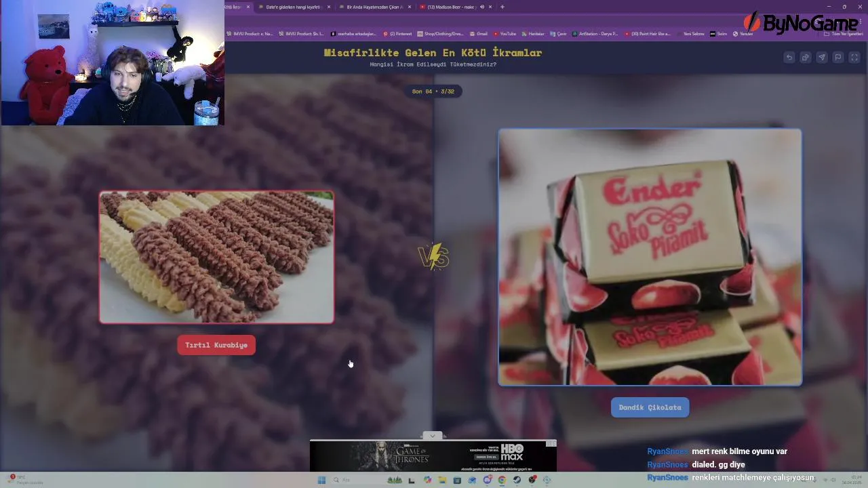868x488 pixels.
Task: Switch to the Date'e giderken hangi kıyafeti tab
Action: point(293,7)
